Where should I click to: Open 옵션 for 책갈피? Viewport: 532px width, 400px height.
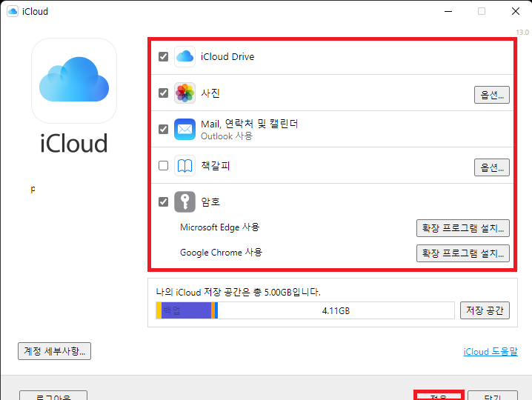(x=492, y=167)
